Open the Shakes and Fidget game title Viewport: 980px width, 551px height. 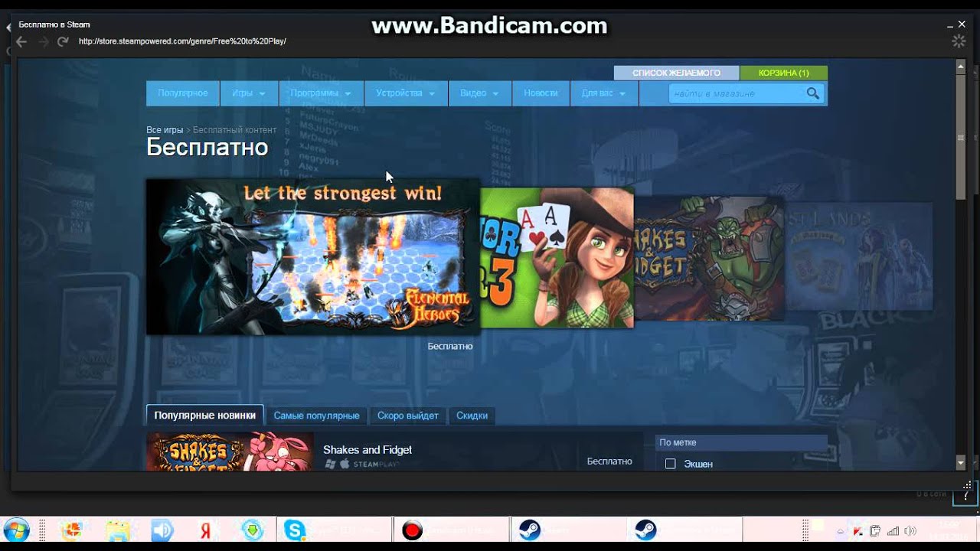367,450
